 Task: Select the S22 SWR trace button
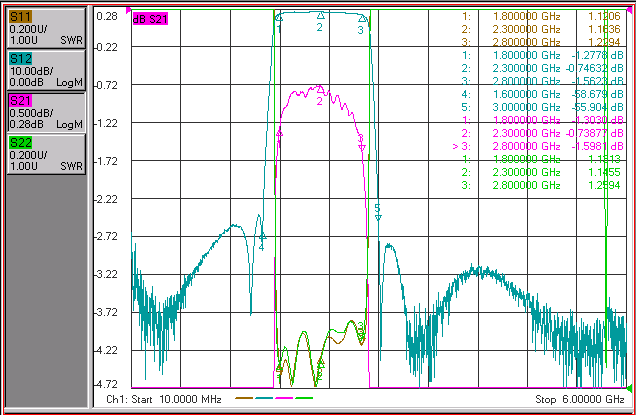point(46,155)
